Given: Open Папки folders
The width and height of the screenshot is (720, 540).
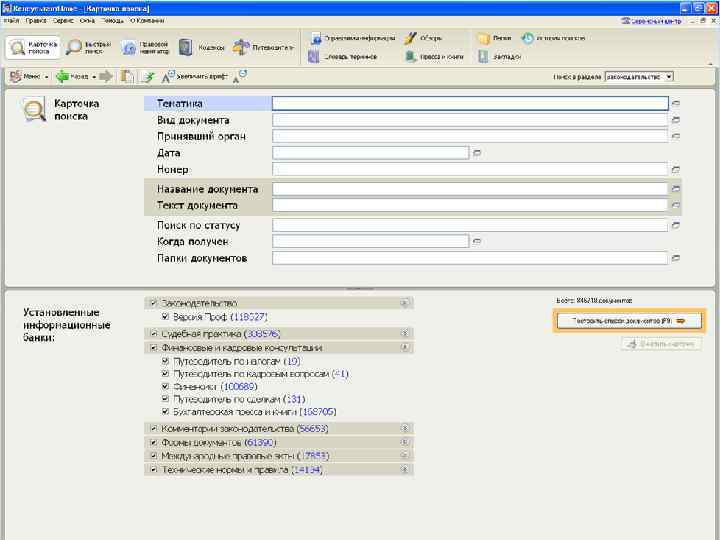Looking at the screenshot, I should [494, 38].
